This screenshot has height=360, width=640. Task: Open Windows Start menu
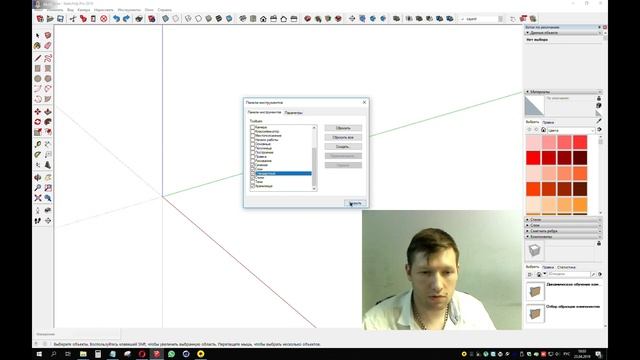coord(39,354)
